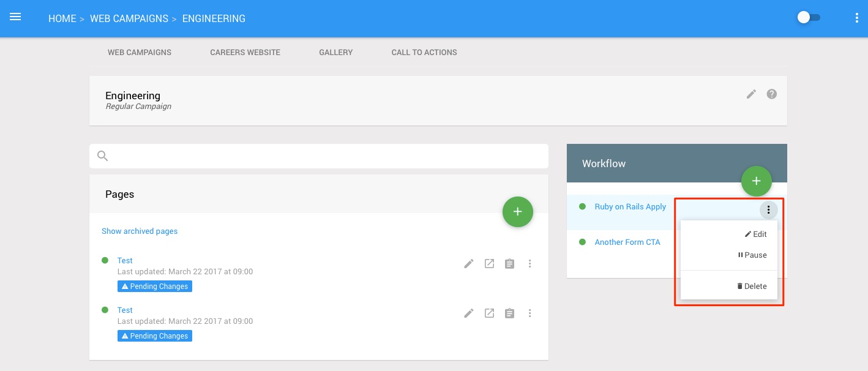
Task: Open more options for first Test page
Action: click(530, 264)
